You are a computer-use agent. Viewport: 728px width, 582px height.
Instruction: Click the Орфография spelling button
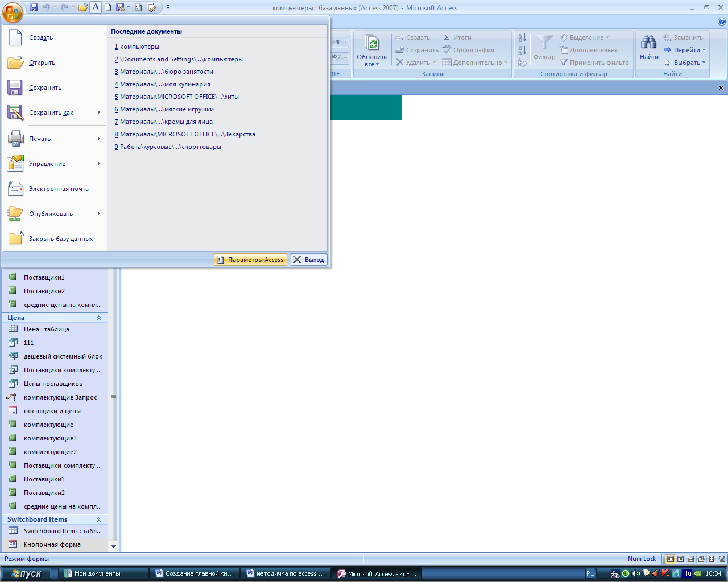tap(469, 50)
